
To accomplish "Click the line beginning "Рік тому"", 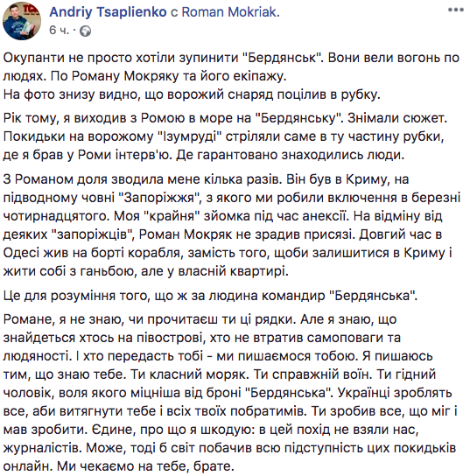I will (x=225, y=118).
